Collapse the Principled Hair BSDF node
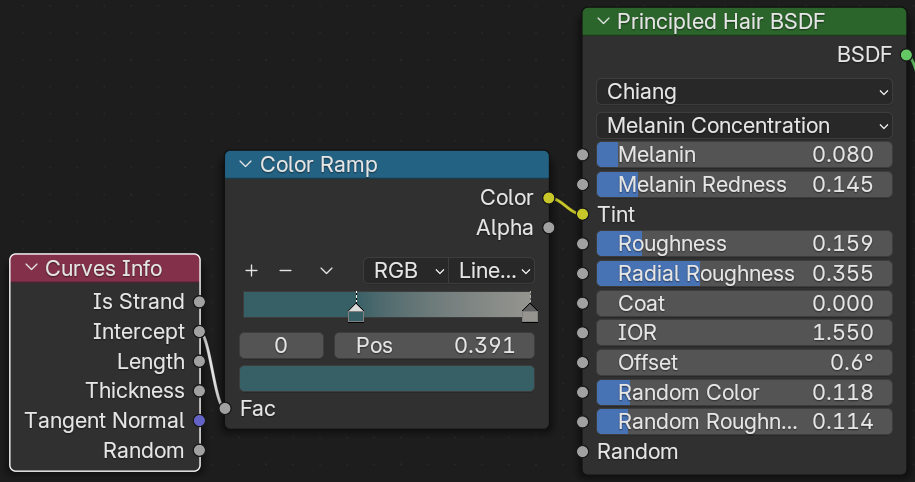The image size is (915, 482). pyautogui.click(x=602, y=22)
